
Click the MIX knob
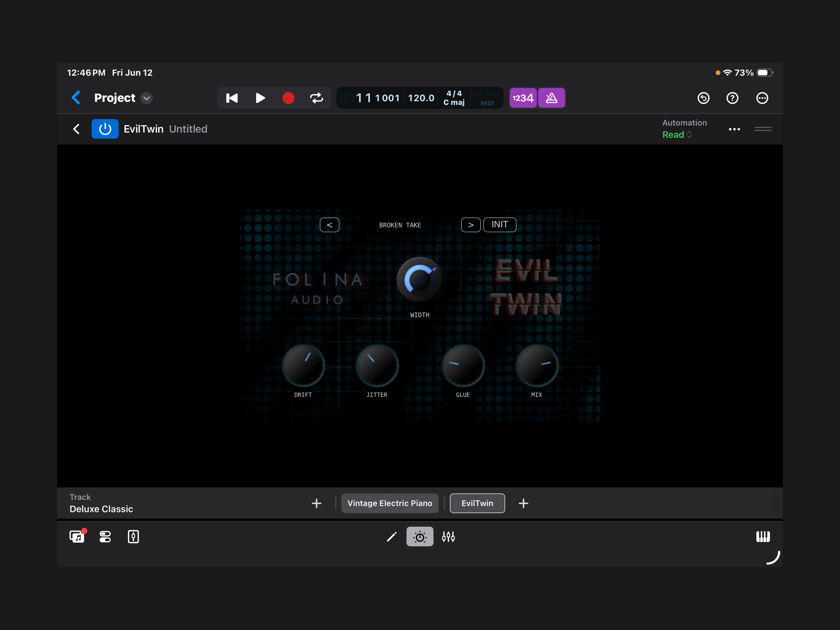point(537,365)
